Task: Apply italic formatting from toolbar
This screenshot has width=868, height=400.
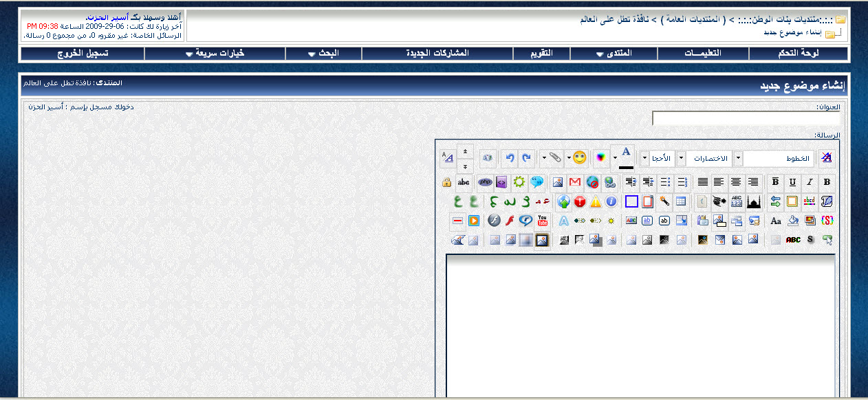Action: click(810, 182)
